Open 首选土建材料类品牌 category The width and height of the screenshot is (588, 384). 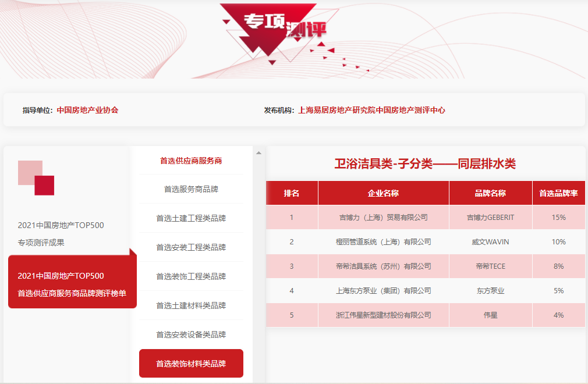point(191,305)
